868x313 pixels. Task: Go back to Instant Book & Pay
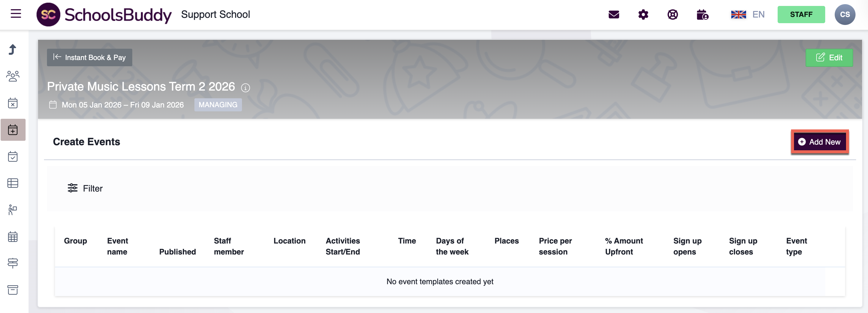89,58
